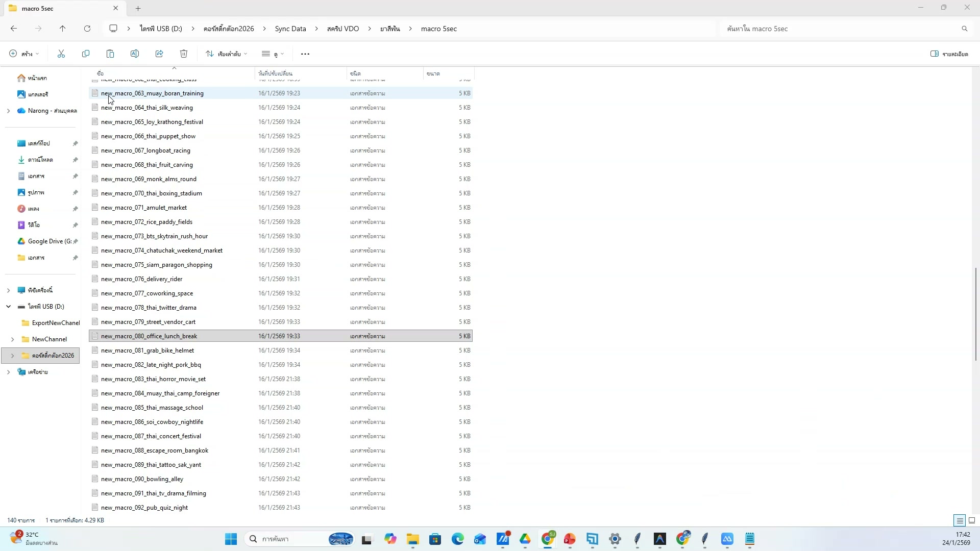
Task: Collapse the USB drive D: tree node
Action: click(x=8, y=307)
